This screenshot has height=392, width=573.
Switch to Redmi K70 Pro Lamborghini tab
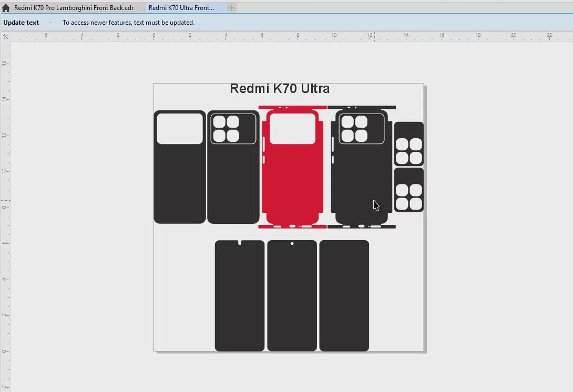(x=74, y=8)
